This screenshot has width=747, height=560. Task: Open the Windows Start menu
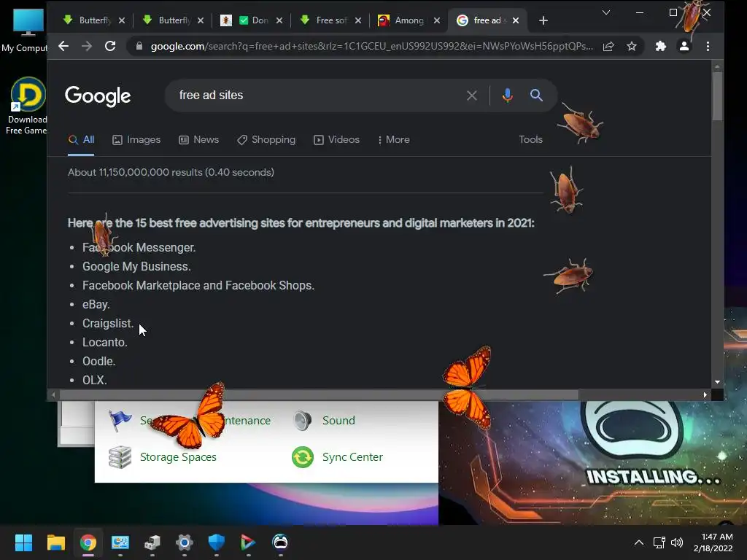[23, 542]
